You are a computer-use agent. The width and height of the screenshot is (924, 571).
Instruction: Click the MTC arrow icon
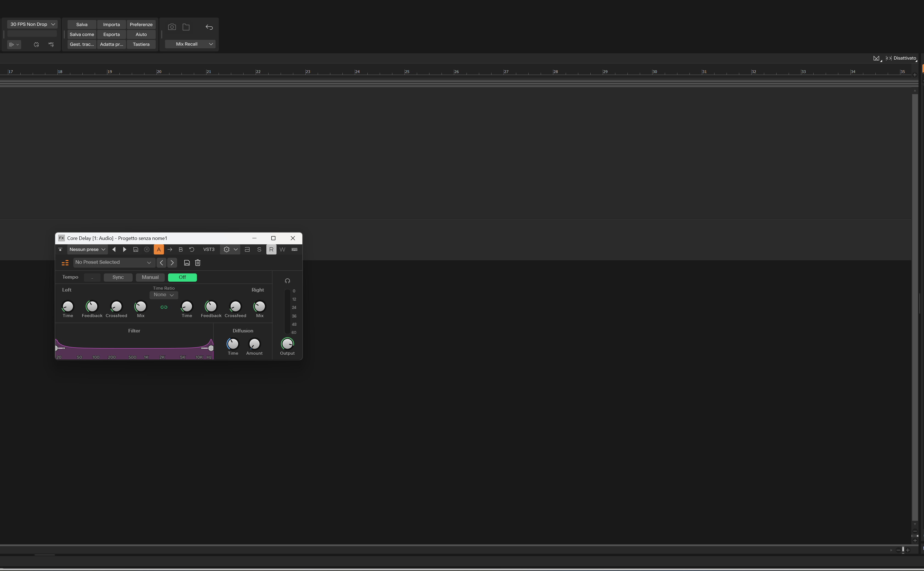pyautogui.click(x=51, y=44)
